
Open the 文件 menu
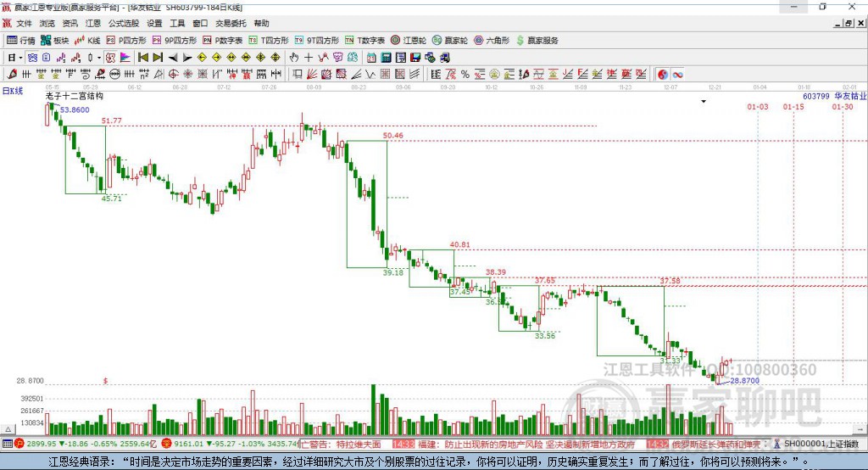[25, 23]
